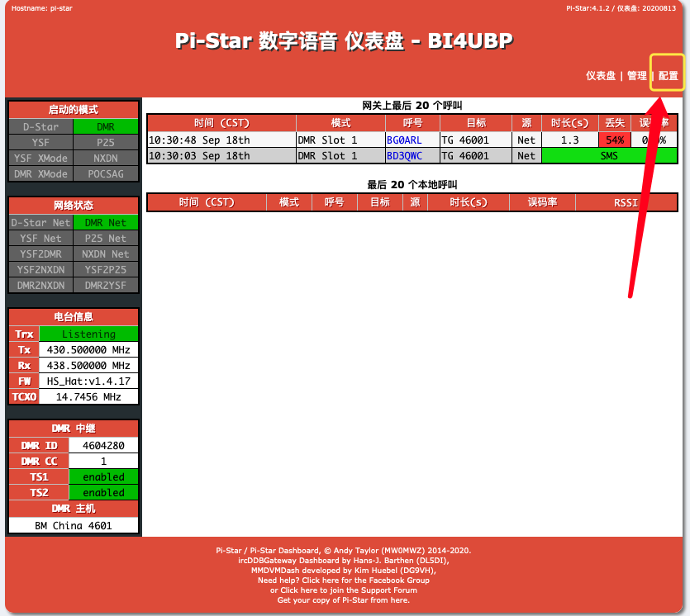Click the Listening Trx status

88,334
